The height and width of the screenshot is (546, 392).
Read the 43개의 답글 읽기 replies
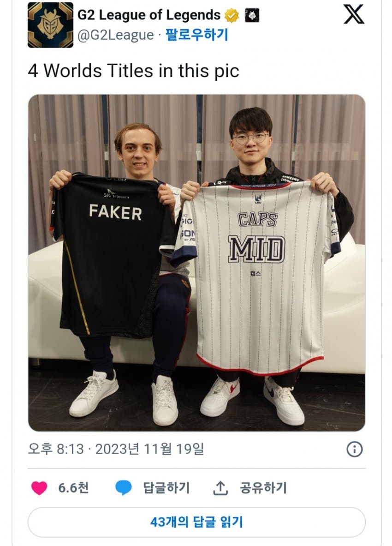point(196,522)
